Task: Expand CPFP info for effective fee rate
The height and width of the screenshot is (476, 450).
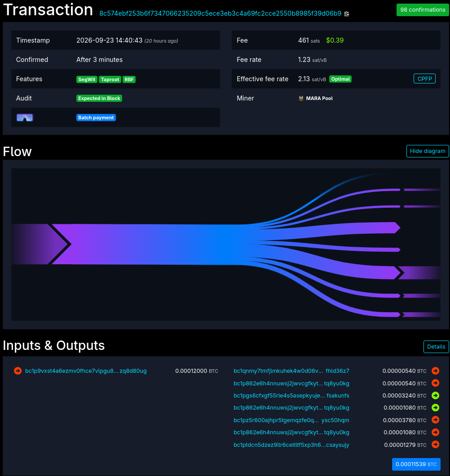Action: (x=424, y=79)
